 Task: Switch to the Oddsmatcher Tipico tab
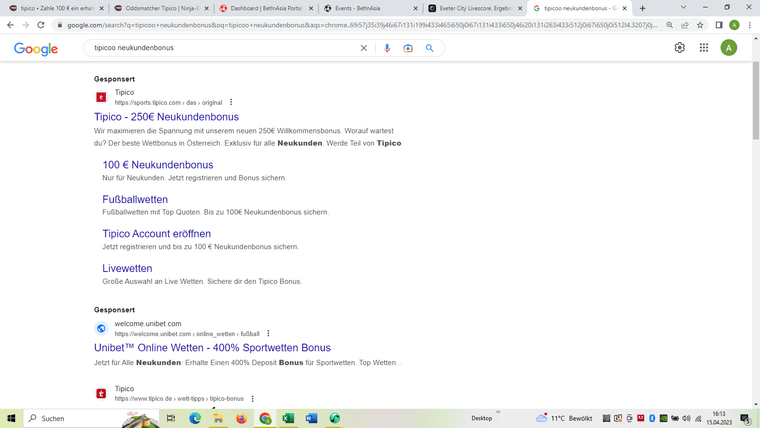coord(161,8)
